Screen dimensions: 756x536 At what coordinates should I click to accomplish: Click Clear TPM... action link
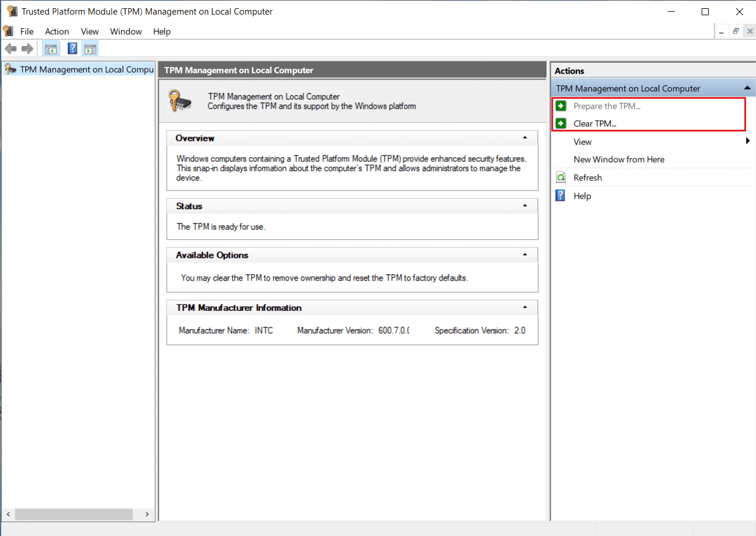point(595,123)
